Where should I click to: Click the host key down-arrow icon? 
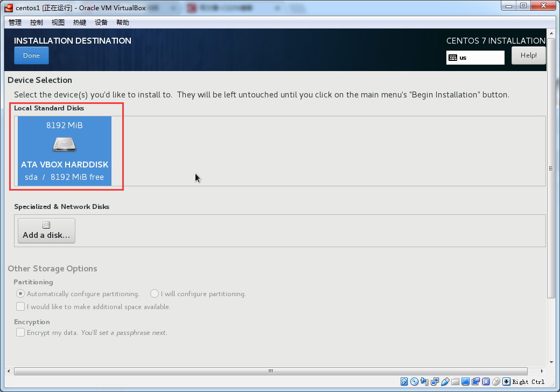point(507,382)
